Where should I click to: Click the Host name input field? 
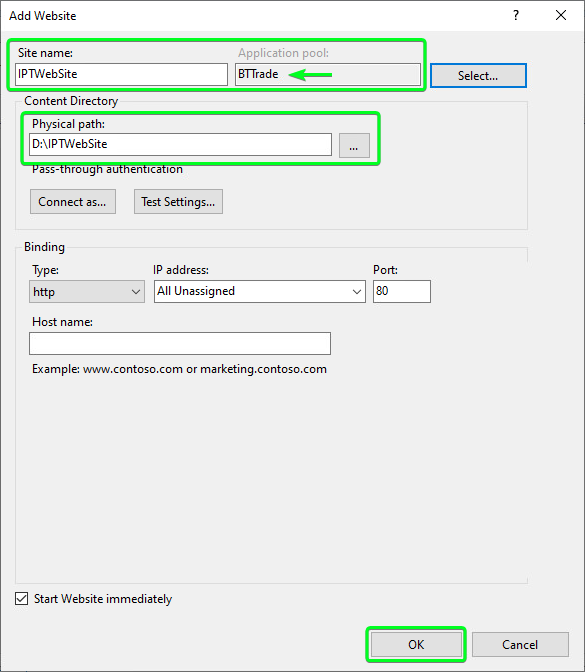pyautogui.click(x=180, y=343)
